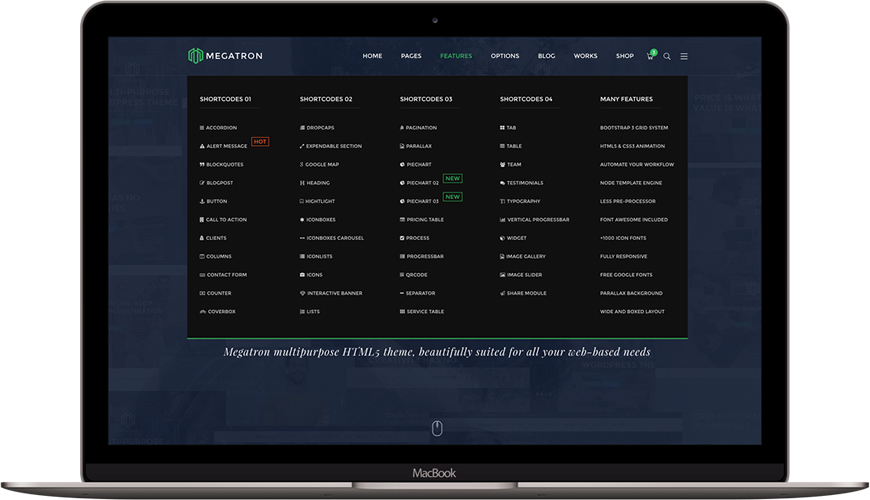Select Bootstrap 3 Grid System feature
This screenshot has width=870, height=500.
pyautogui.click(x=634, y=128)
